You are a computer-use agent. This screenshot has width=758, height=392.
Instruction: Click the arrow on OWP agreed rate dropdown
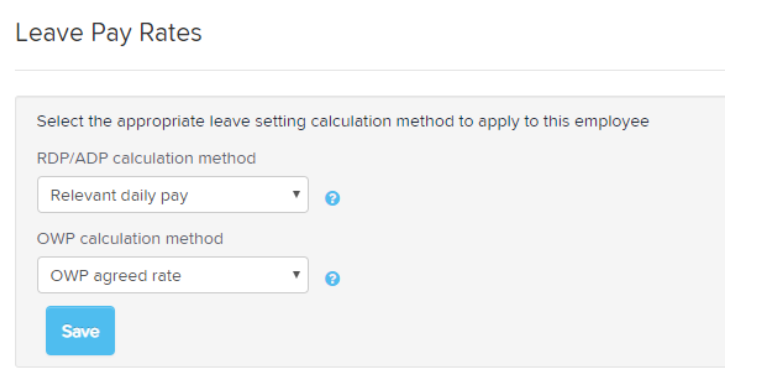point(296,275)
